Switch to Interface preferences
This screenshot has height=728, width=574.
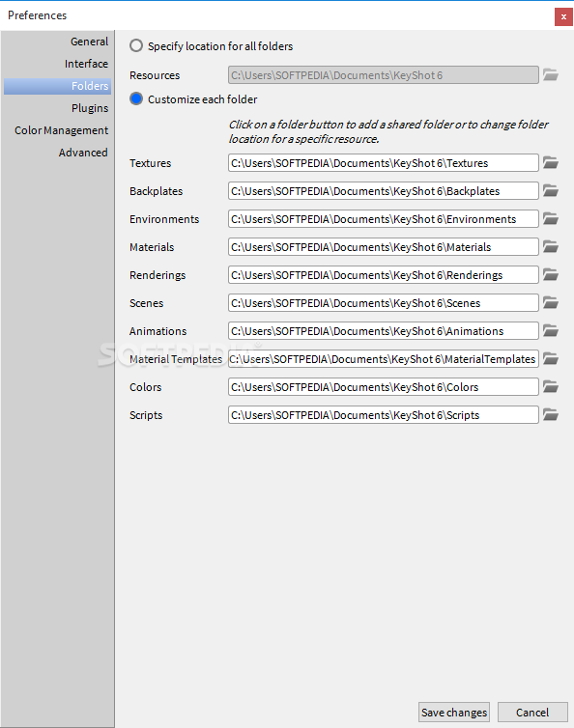pos(86,64)
